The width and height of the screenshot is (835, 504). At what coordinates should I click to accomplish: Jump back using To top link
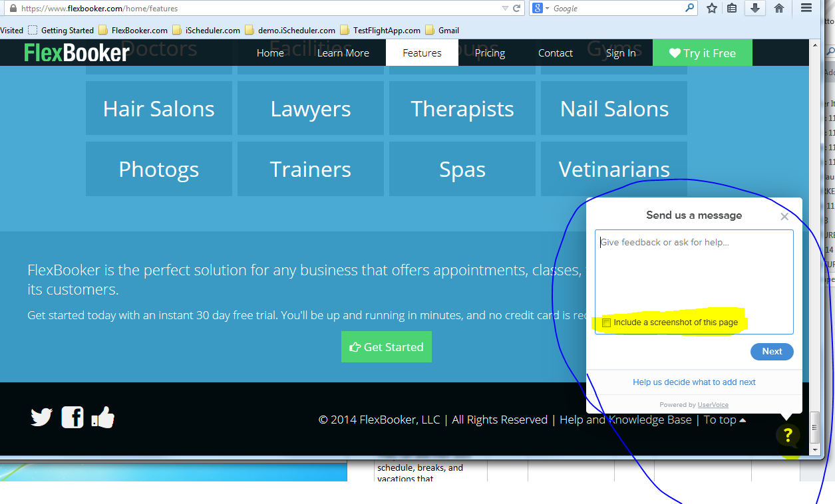[x=725, y=420]
